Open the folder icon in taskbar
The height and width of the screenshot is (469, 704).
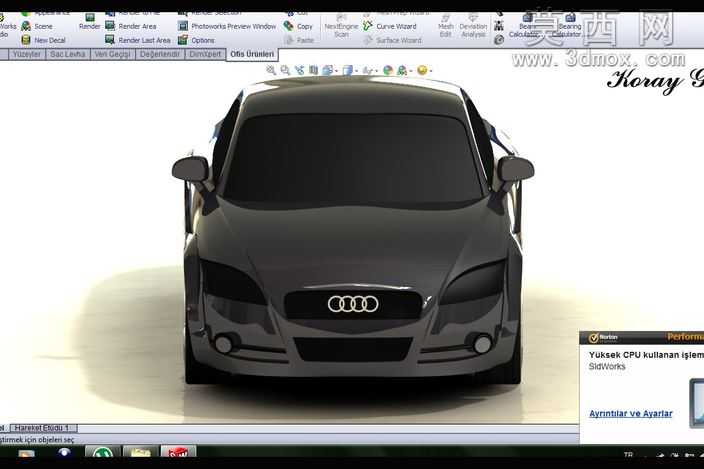pyautogui.click(x=140, y=452)
